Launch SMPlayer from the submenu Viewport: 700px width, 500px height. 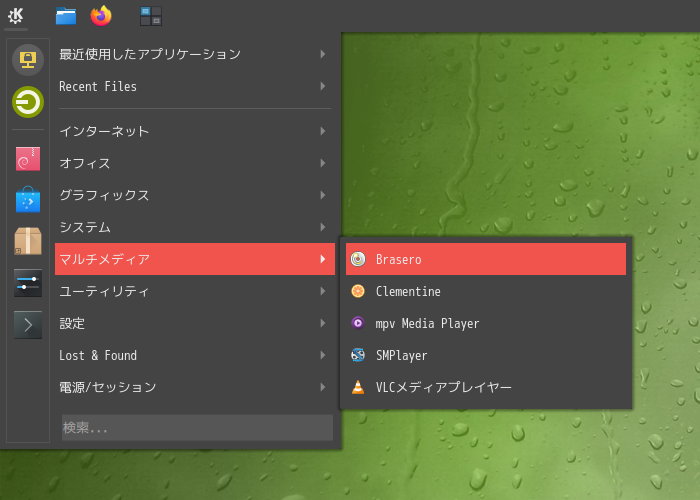pos(486,355)
